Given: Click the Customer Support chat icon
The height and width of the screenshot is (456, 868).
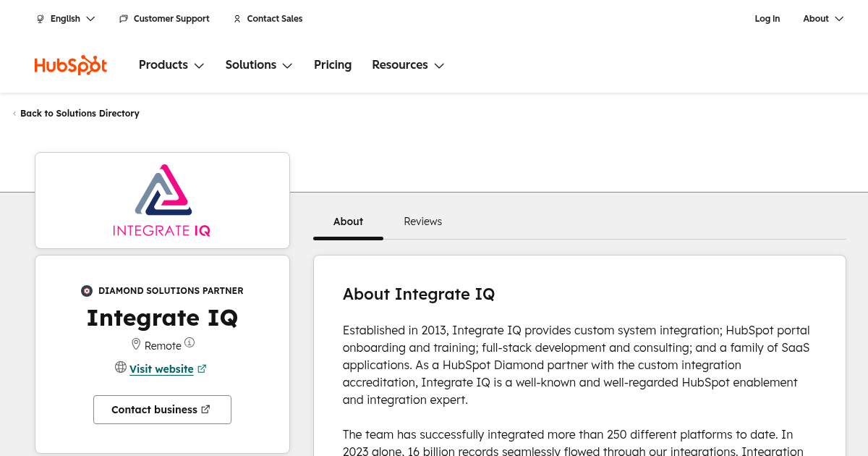Looking at the screenshot, I should click(124, 19).
